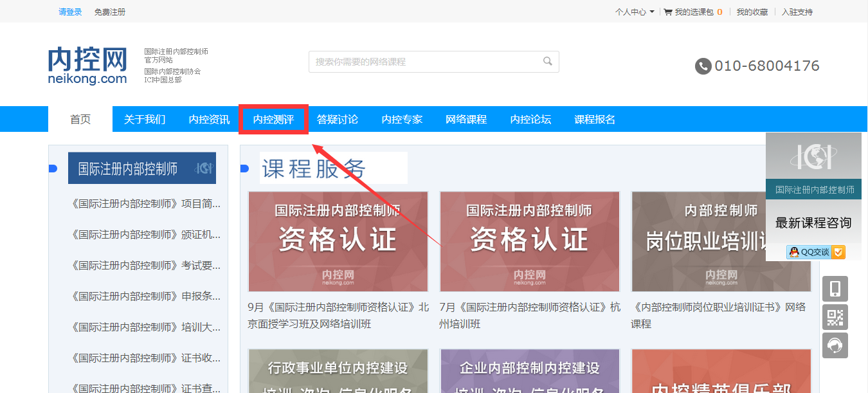Open the 企业内部控制内控建设 thumbnail
Viewport: 868px width, 393px height.
click(529, 371)
